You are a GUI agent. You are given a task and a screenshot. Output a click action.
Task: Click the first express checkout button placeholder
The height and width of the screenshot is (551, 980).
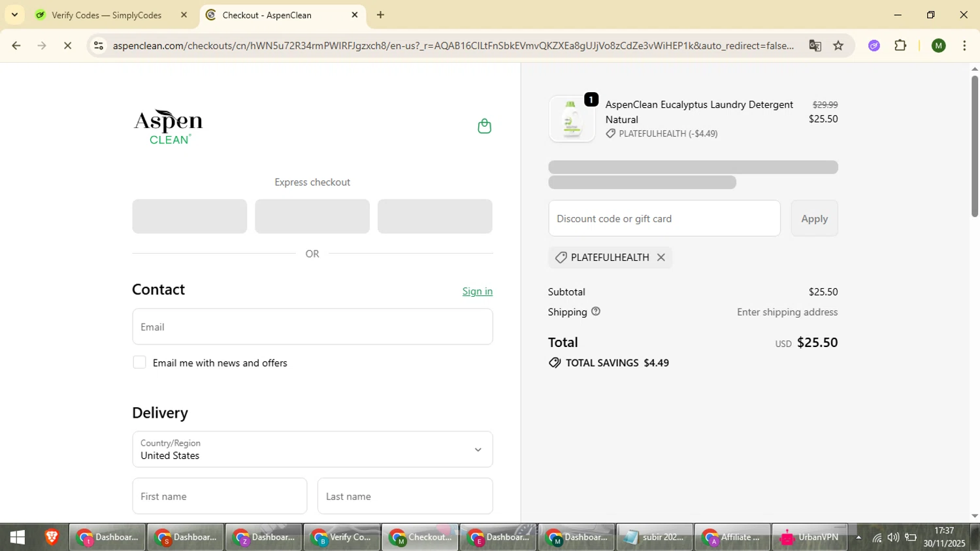pos(189,216)
